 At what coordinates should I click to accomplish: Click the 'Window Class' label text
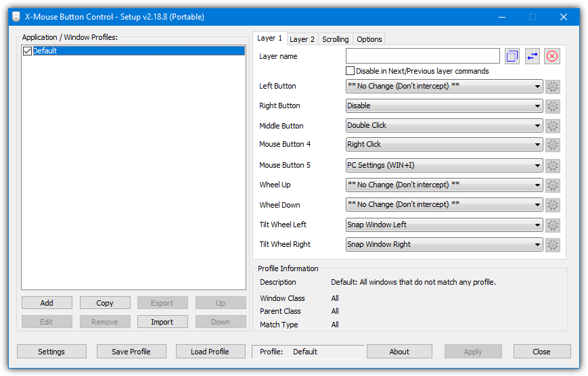tap(282, 298)
